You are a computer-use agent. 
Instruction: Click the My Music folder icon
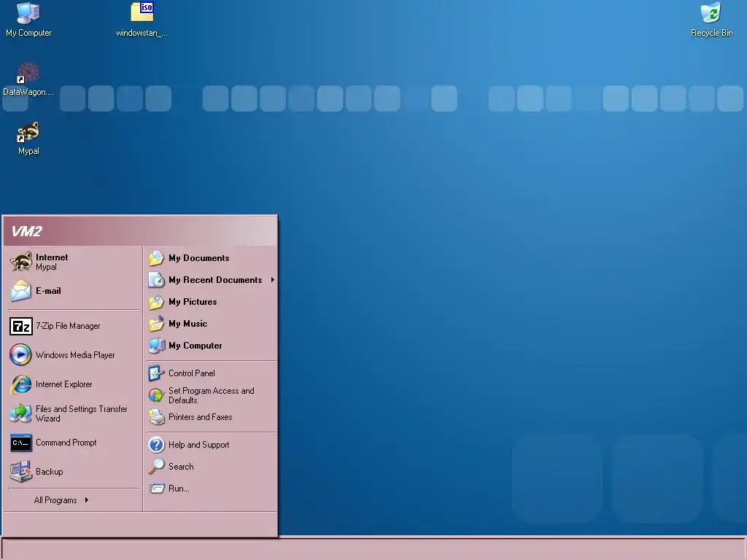coord(156,324)
